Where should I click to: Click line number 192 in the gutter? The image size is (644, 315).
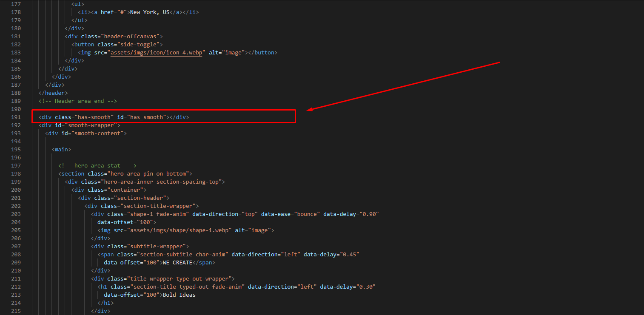[15, 125]
